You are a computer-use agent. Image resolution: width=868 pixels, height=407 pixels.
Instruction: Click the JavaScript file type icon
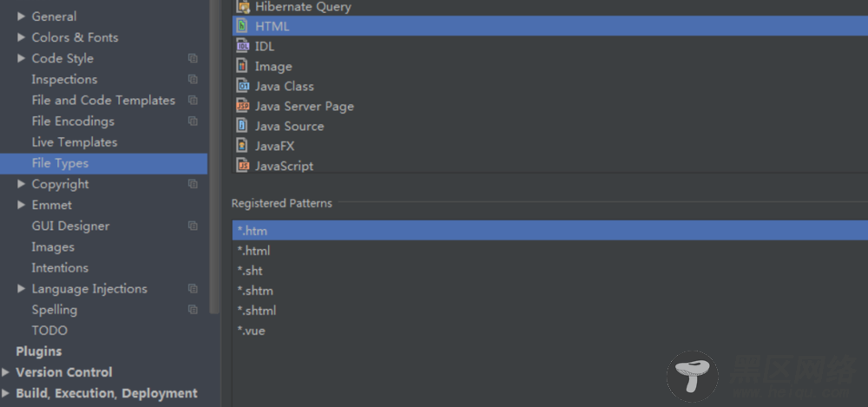click(243, 167)
